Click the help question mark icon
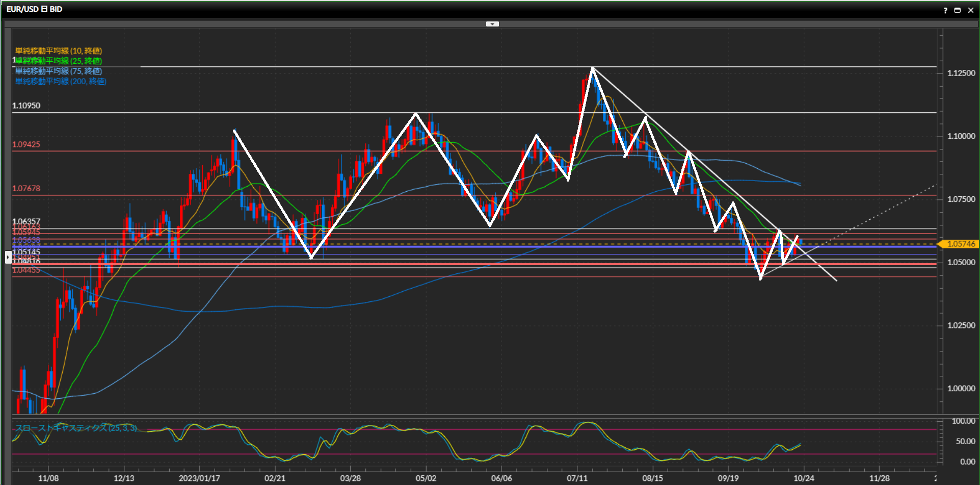Screen dimensions: 980x485 [x=945, y=10]
